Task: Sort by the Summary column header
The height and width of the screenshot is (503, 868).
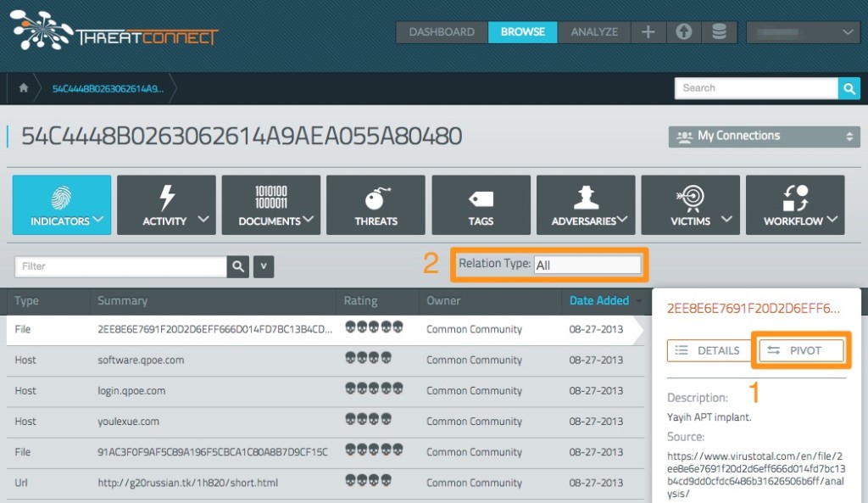Action: 122,301
